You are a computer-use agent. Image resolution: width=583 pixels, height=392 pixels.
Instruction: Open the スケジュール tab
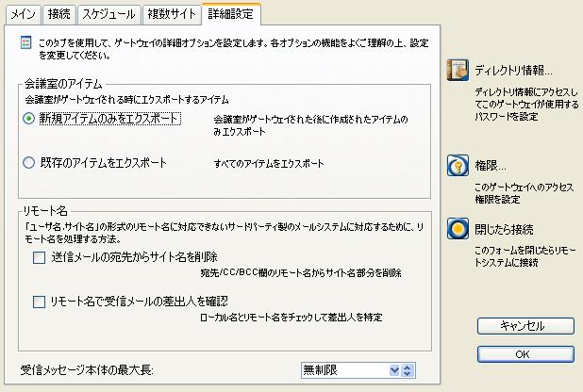108,14
